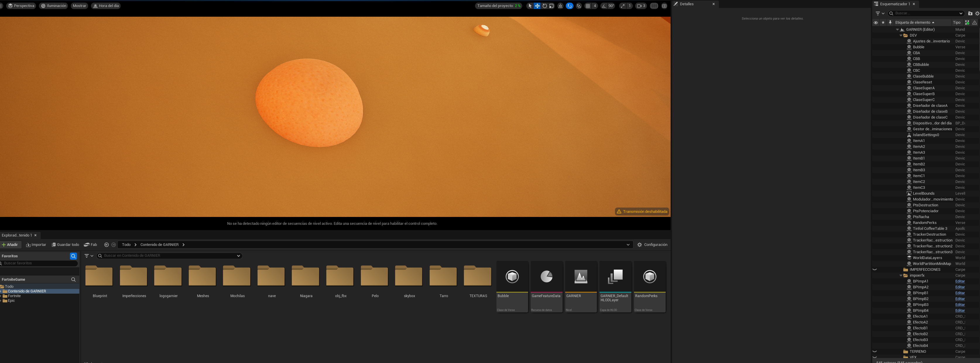Screen dimensions: 980x363
Task: Click new folder icon in the outliner
Action: (x=970, y=13)
